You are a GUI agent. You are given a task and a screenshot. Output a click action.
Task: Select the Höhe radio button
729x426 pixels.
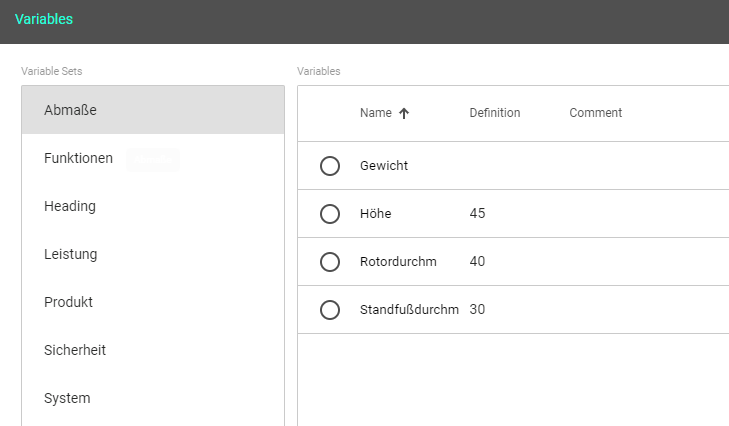click(x=330, y=214)
